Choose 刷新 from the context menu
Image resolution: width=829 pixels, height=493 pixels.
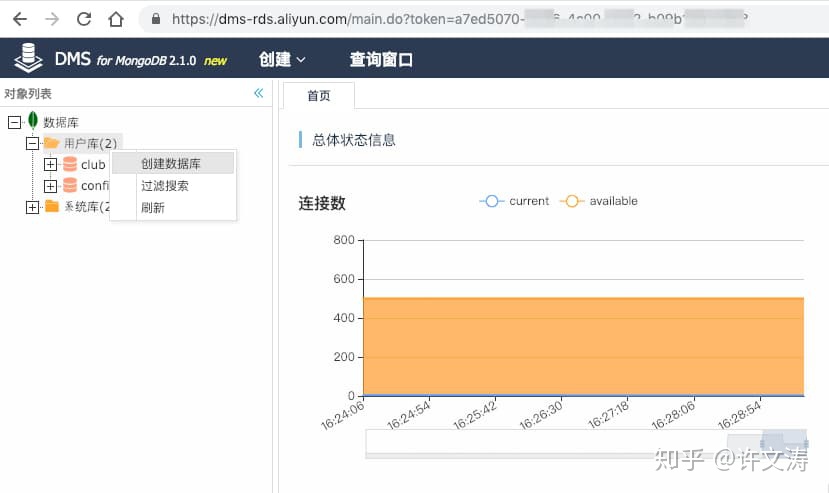point(173,207)
